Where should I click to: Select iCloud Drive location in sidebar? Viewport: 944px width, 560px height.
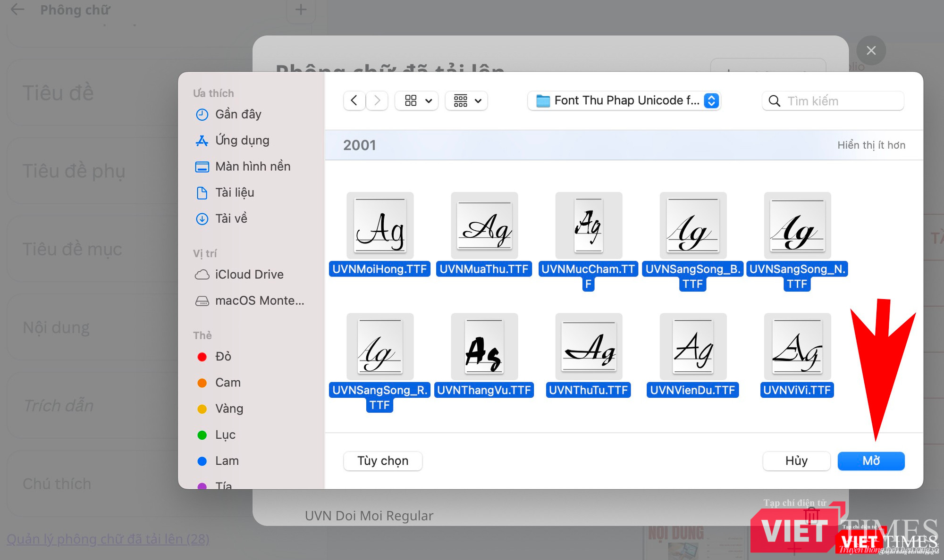tap(249, 275)
